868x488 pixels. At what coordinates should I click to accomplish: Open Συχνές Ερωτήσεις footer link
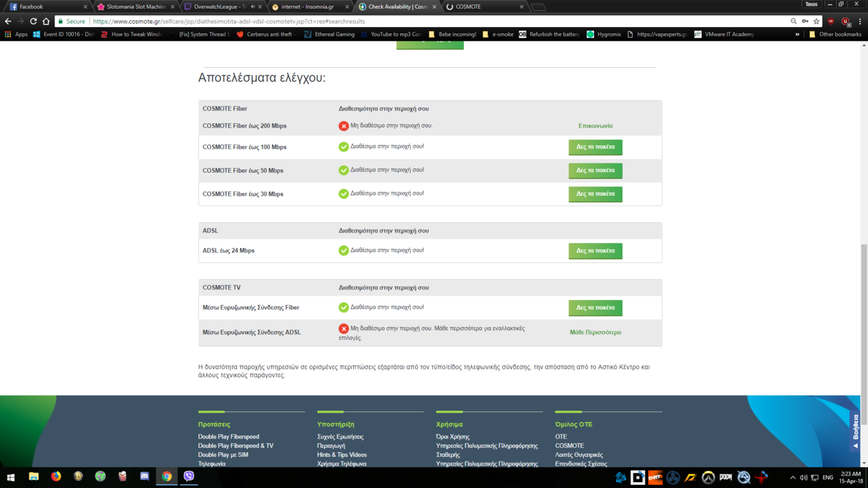pyautogui.click(x=340, y=437)
